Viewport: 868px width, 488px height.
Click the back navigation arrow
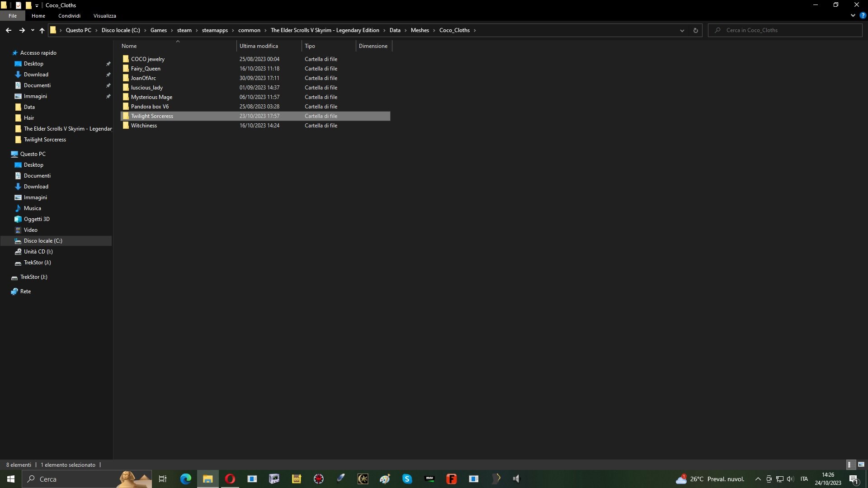(8, 30)
